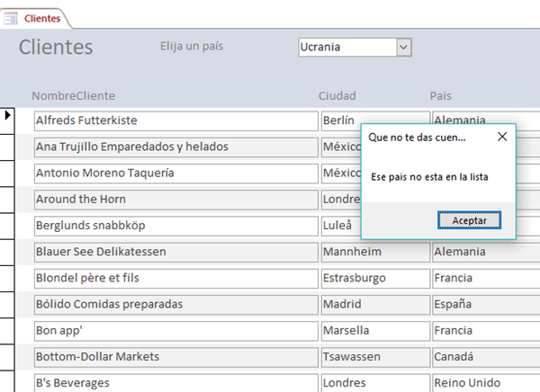This screenshot has width=540, height=392.
Task: Select the Luleå city field
Action: (x=341, y=226)
